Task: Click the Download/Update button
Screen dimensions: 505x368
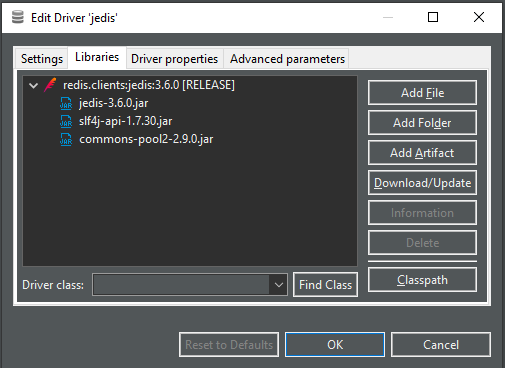Action: 422,183
